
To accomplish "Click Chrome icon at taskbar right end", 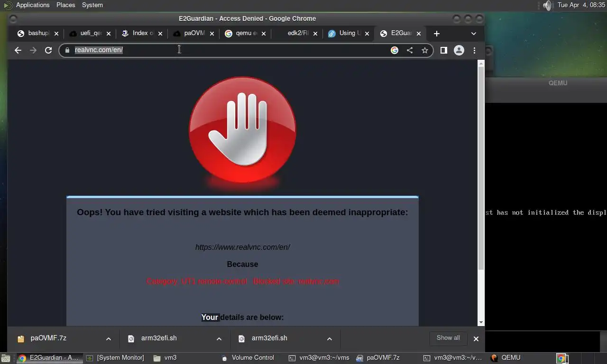I will [x=562, y=358].
